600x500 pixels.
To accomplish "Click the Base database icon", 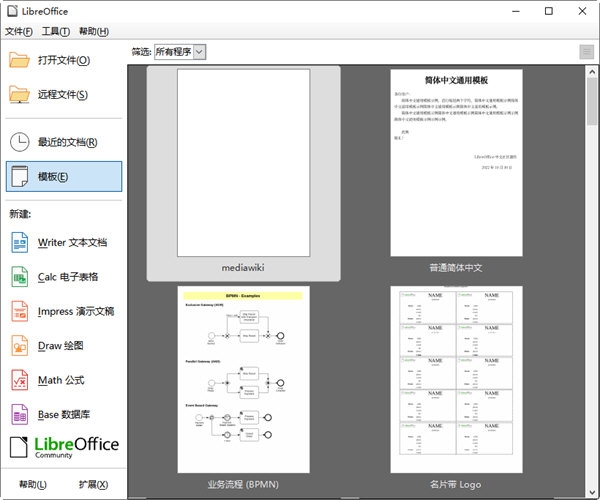I will 20,414.
